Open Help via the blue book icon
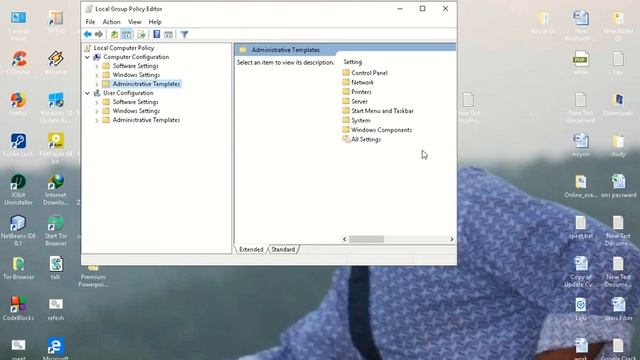Screen dimensions: 640x360 click(156, 34)
